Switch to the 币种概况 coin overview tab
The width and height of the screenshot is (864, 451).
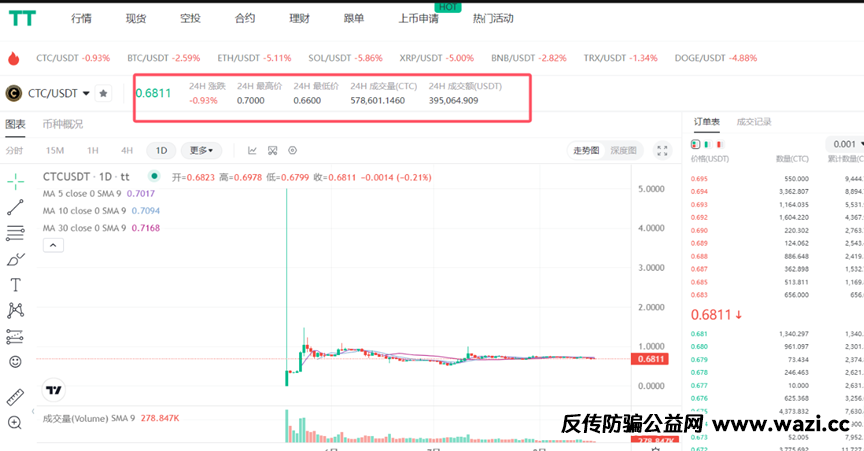click(63, 124)
